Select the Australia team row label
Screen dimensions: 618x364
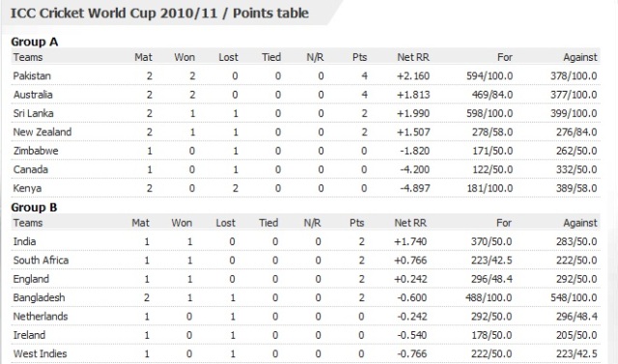pos(33,95)
